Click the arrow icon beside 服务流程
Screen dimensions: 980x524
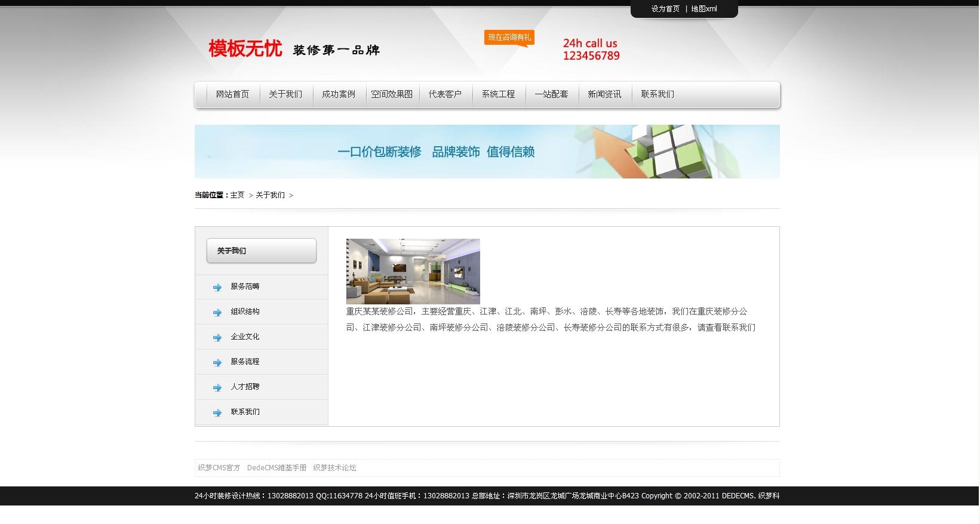coord(217,362)
